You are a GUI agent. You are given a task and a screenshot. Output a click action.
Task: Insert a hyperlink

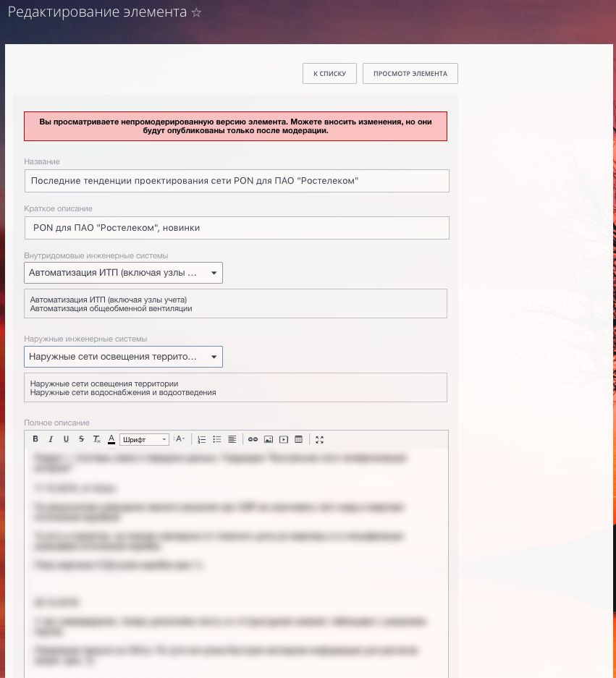point(253,439)
